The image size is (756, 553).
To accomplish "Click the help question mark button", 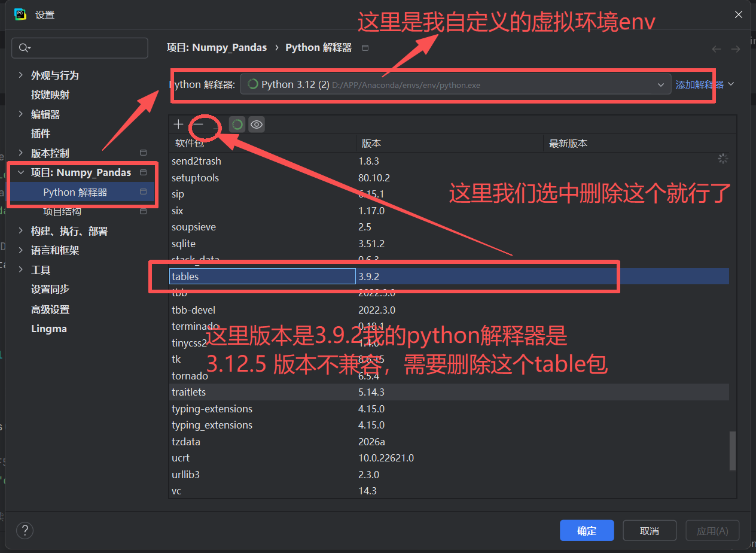I will click(x=25, y=530).
